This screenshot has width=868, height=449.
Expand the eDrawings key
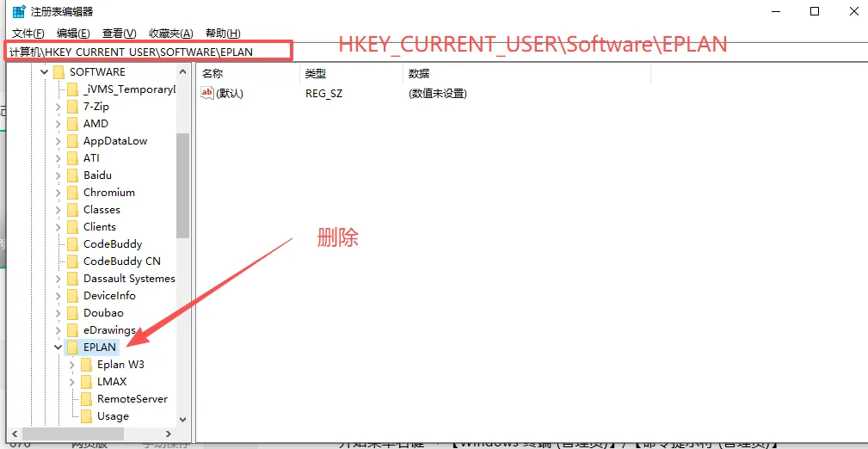[58, 329]
